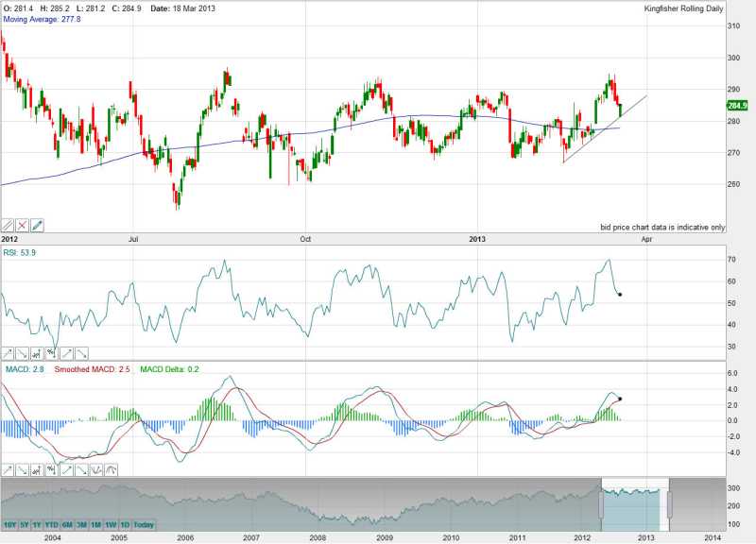Click the 2004 year on navigator axis

point(53,537)
